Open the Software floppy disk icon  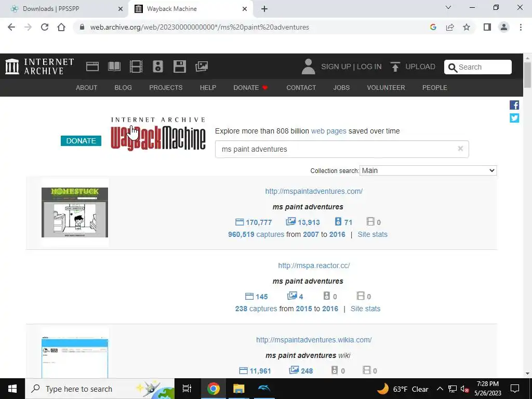click(x=179, y=66)
